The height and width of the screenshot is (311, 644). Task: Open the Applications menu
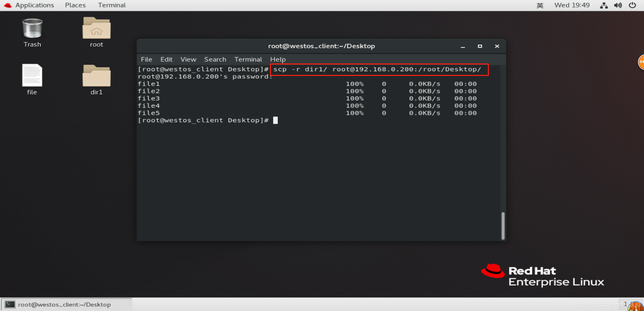pos(35,5)
